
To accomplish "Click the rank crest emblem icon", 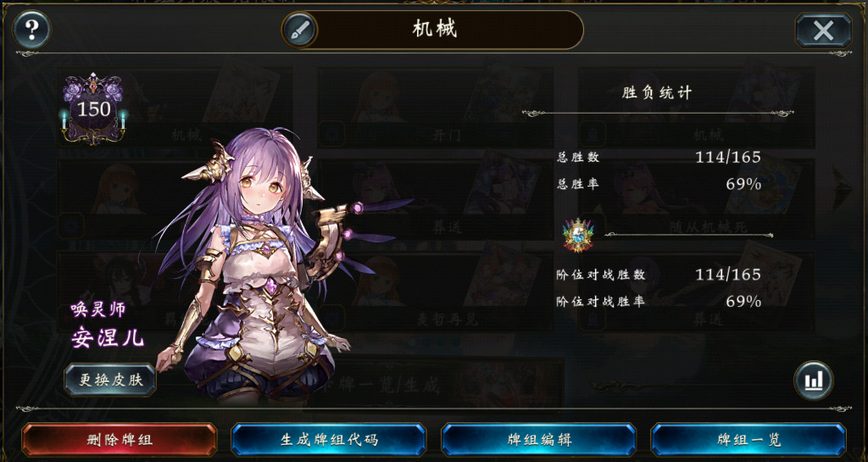I will [577, 235].
